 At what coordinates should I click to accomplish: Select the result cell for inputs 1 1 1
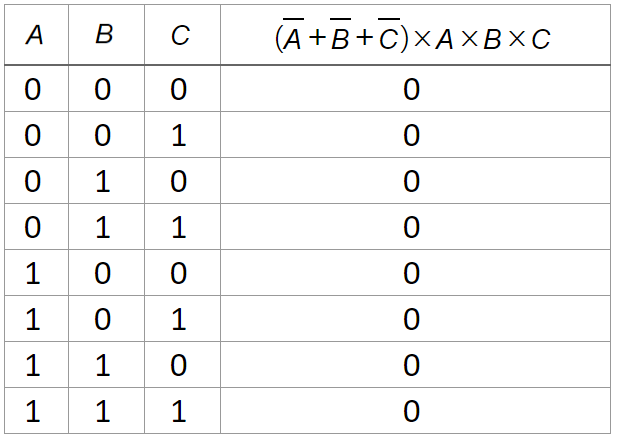411,412
